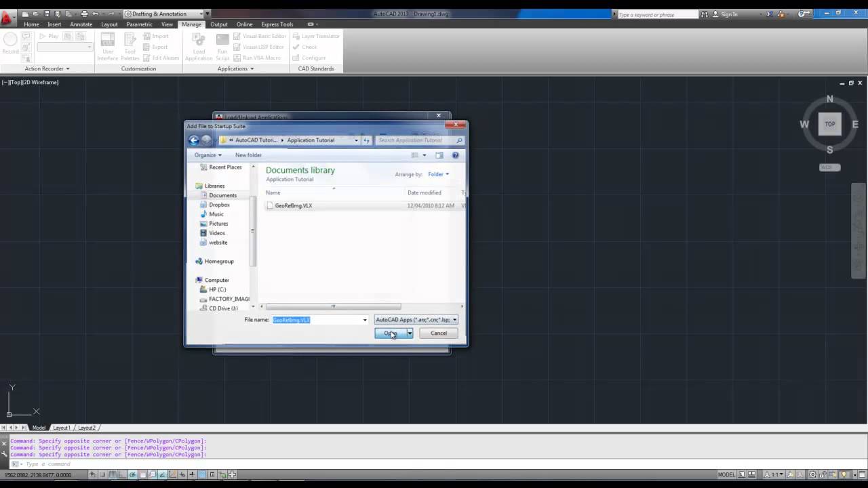The height and width of the screenshot is (488, 868).
Task: Click the Plot printer icon in Quick Access toolbar
Action: point(84,14)
